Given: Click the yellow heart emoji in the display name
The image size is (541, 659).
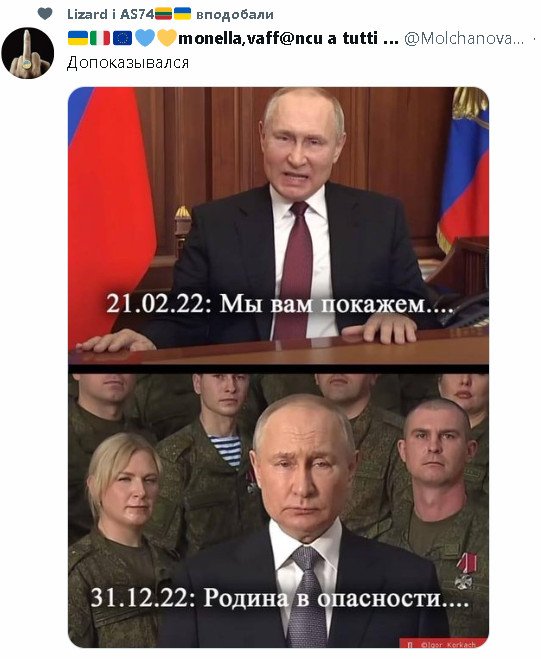Looking at the screenshot, I should pos(167,38).
